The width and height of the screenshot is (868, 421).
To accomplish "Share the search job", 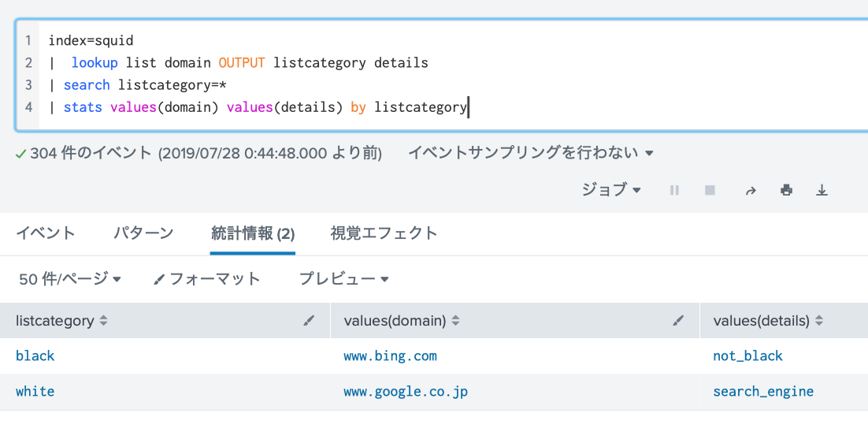I will point(751,191).
